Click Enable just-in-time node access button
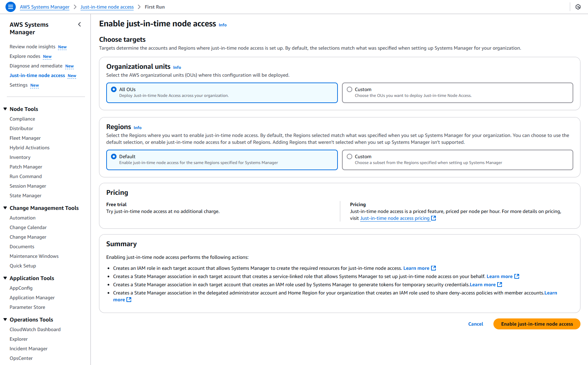Screen dimensions: 588x365 click(537, 324)
